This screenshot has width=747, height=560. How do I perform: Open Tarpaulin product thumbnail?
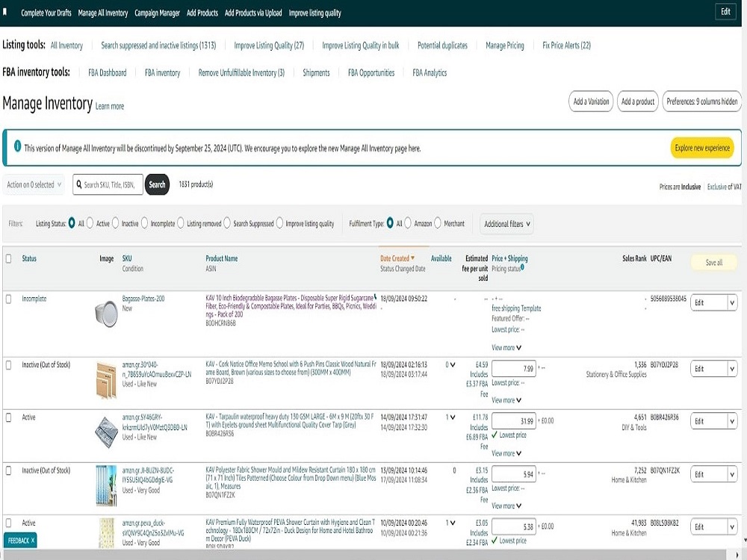106,432
